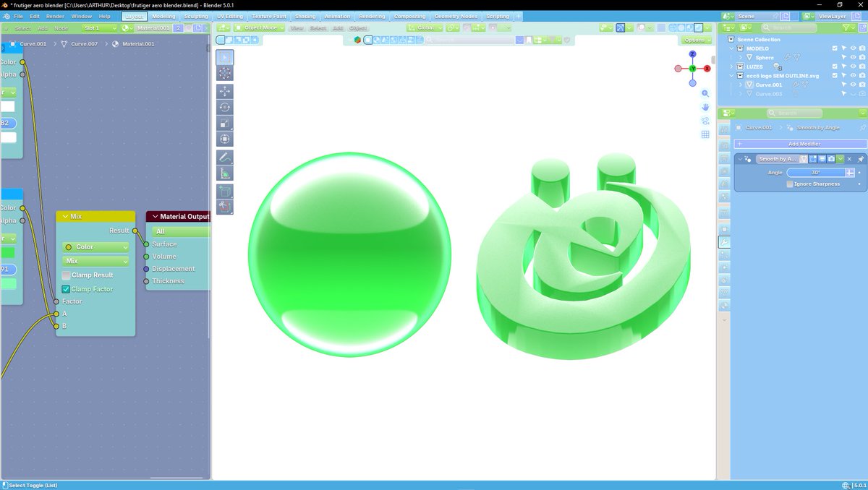Toggle modifier edit mode display button
This screenshot has height=490, width=868.
point(813,158)
